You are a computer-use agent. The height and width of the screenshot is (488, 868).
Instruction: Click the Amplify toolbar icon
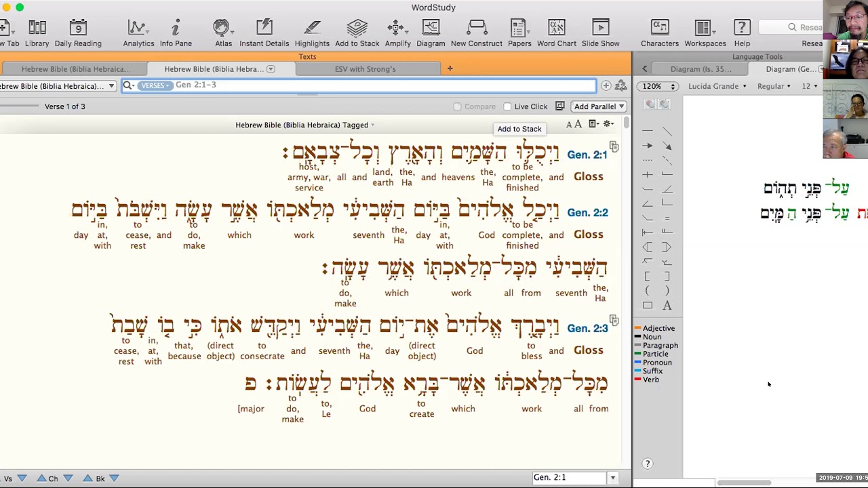point(397,33)
